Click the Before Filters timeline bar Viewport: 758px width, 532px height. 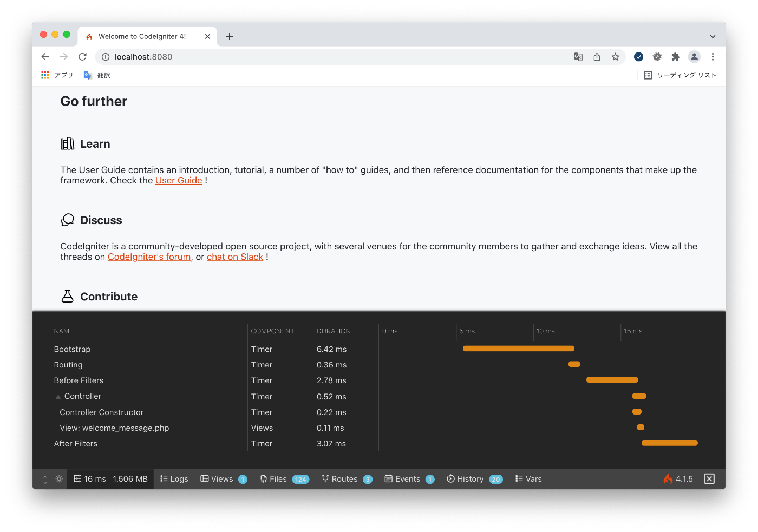point(612,380)
